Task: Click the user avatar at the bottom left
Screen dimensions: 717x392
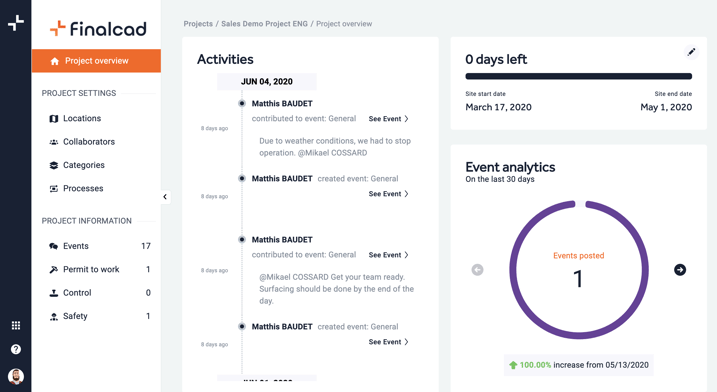Action: pos(16,376)
